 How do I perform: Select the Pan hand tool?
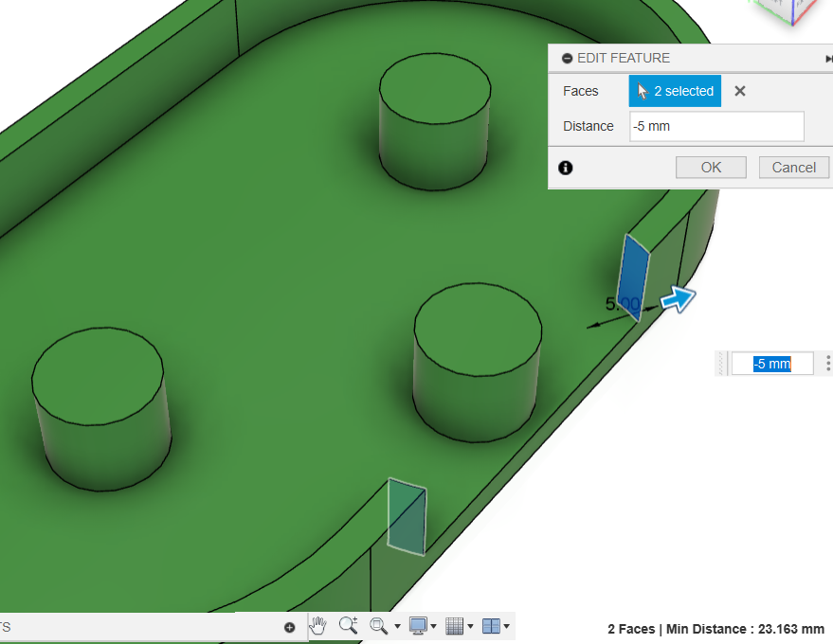[318, 625]
